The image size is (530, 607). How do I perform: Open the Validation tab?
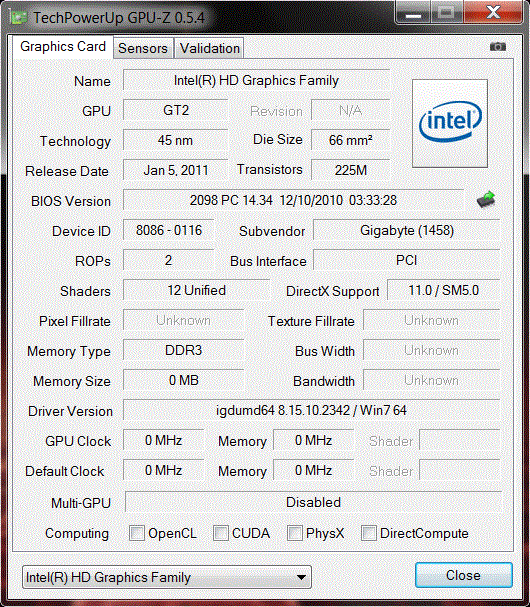(x=209, y=48)
